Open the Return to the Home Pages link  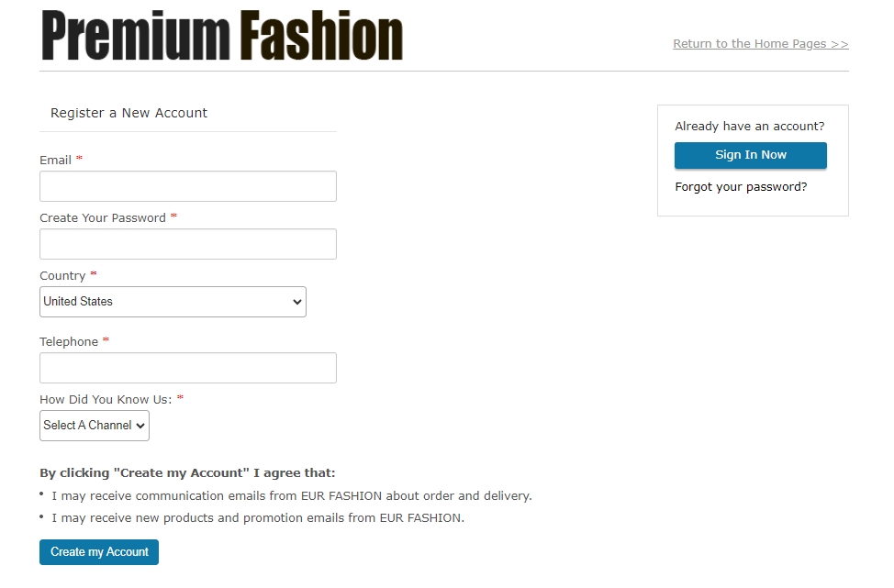tap(761, 44)
